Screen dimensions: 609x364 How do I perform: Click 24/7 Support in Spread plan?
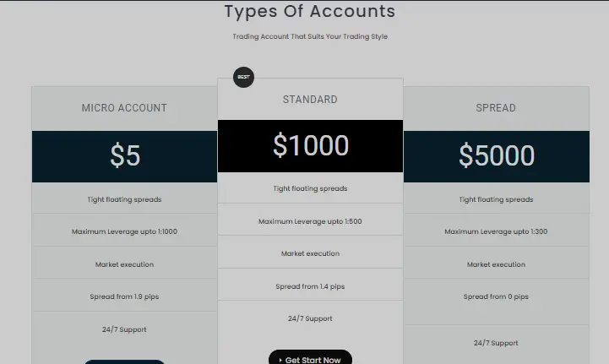point(496,343)
